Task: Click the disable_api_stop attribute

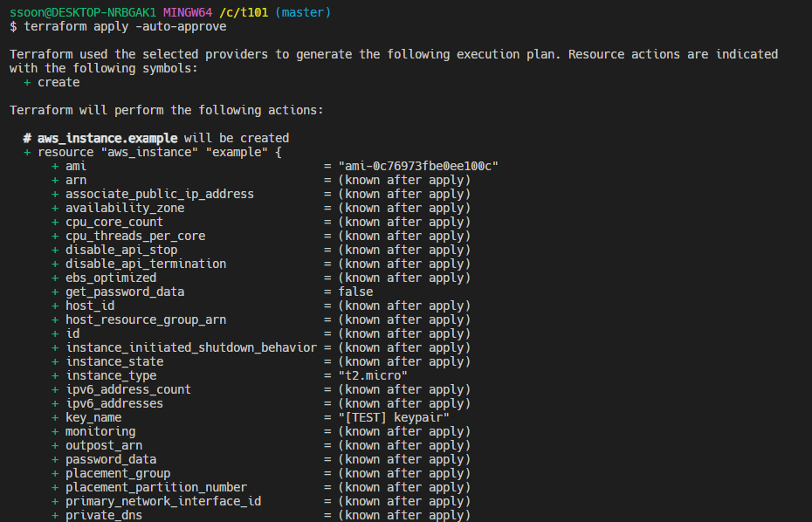Action: coord(121,251)
